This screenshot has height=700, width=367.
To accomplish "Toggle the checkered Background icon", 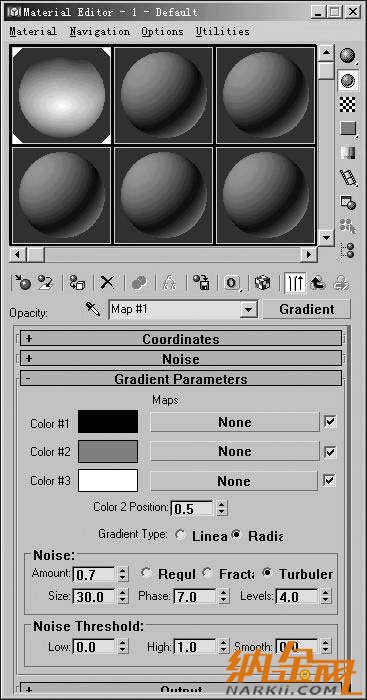I will pyautogui.click(x=348, y=104).
